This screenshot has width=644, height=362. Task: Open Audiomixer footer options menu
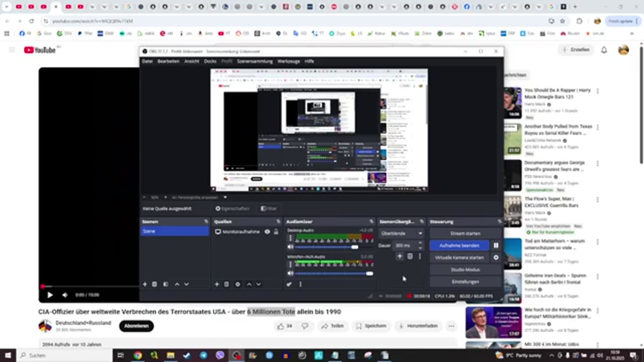[x=300, y=284]
